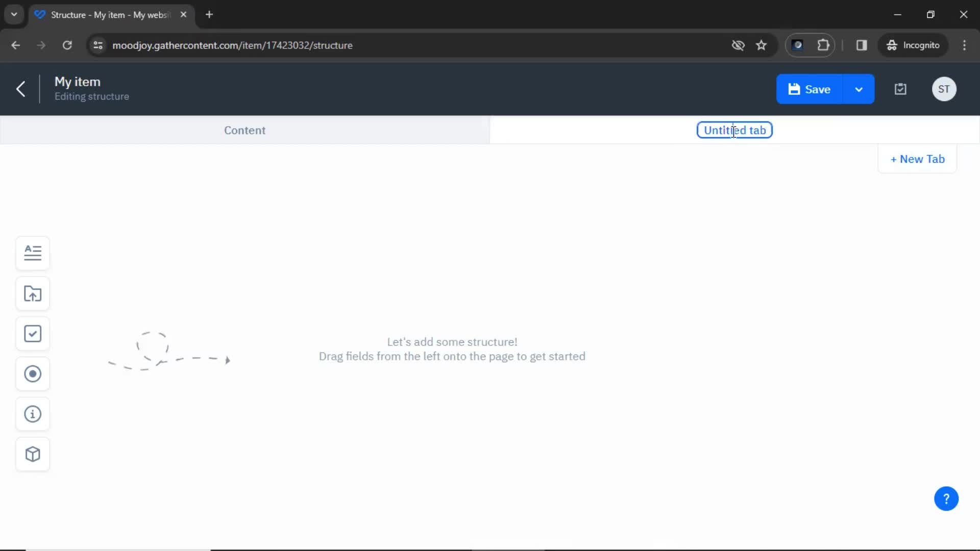980x551 pixels.
Task: Click the My item title
Action: point(78,82)
